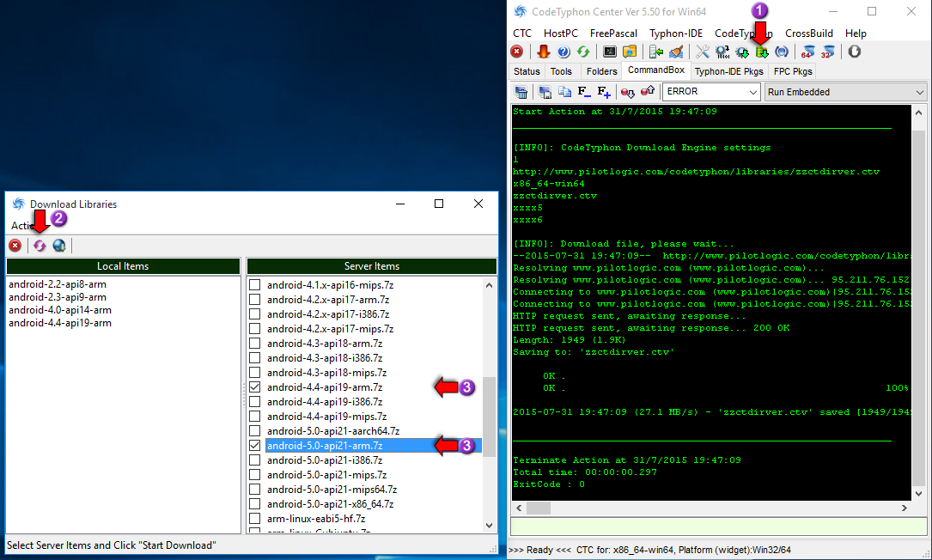Click the Server Items column header
Image resolution: width=932 pixels, height=560 pixels.
click(371, 265)
